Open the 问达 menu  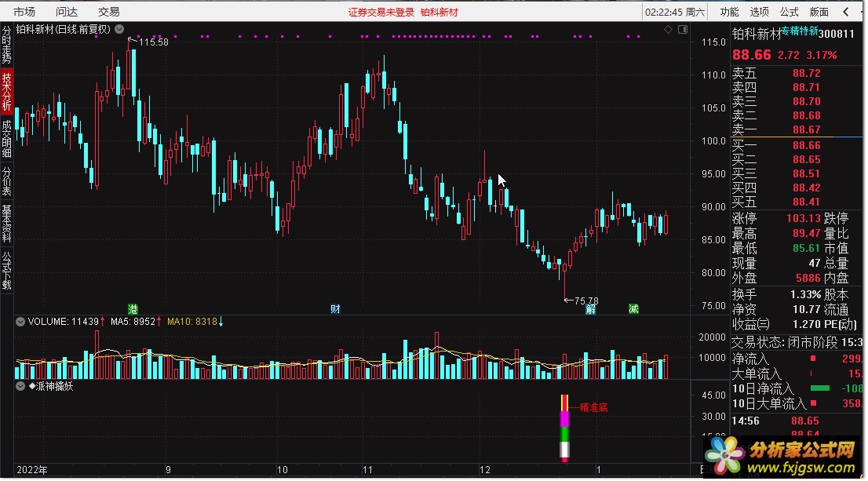[67, 12]
